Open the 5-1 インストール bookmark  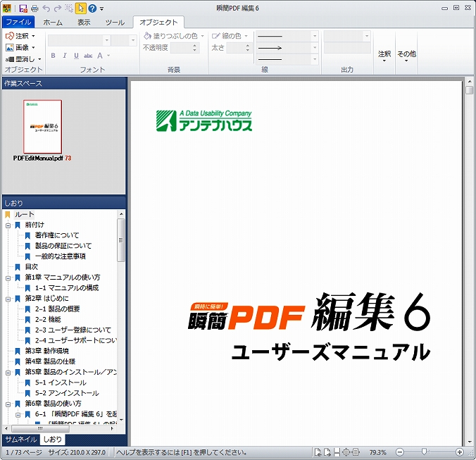tap(61, 383)
